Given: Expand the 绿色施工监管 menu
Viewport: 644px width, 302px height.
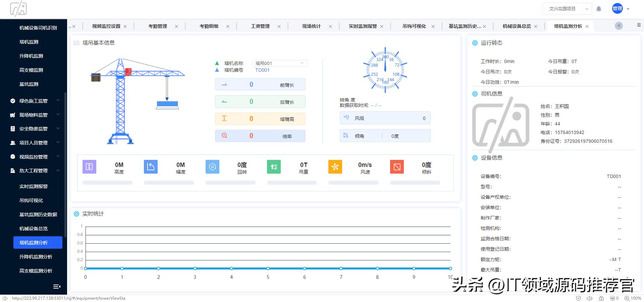Looking at the screenshot, I should pos(58,101).
